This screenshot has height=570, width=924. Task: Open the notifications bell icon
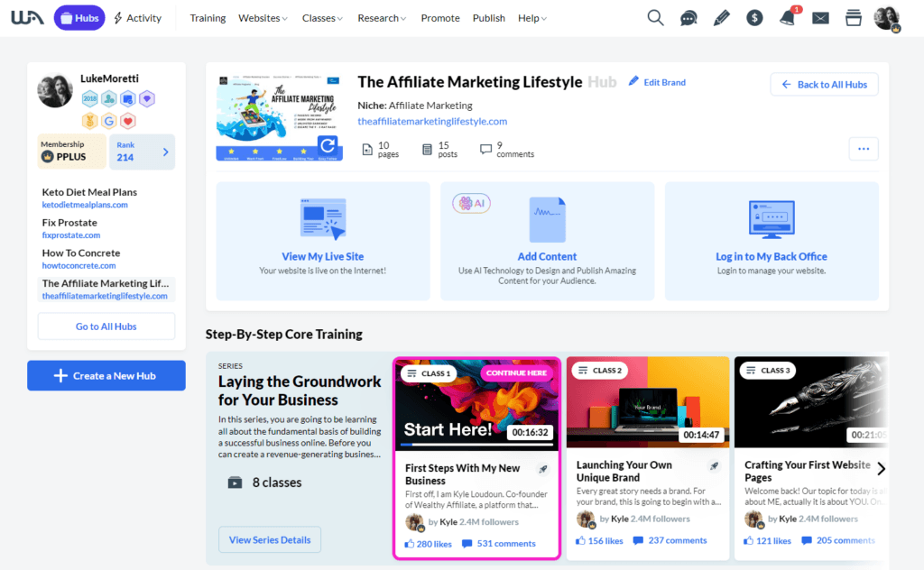(x=787, y=18)
